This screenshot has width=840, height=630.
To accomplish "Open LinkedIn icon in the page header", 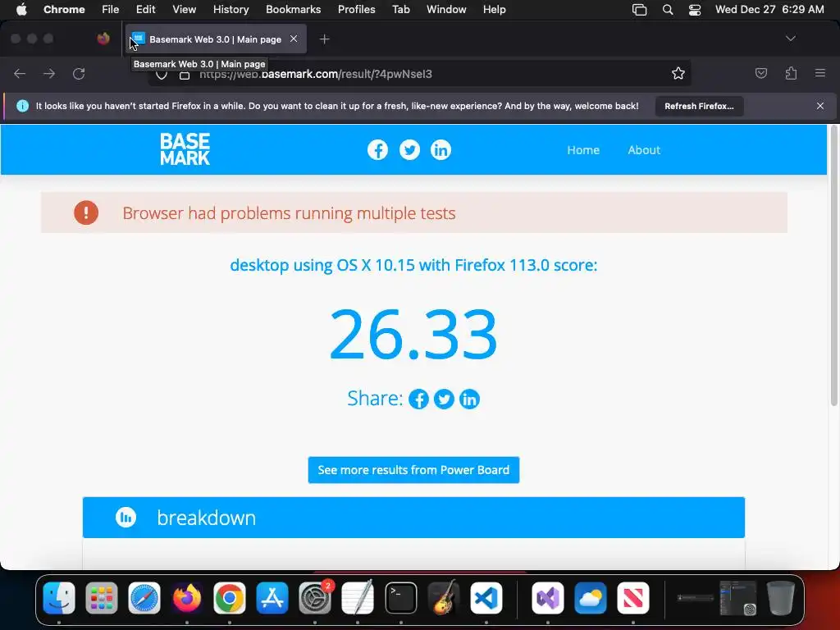I will [x=441, y=150].
